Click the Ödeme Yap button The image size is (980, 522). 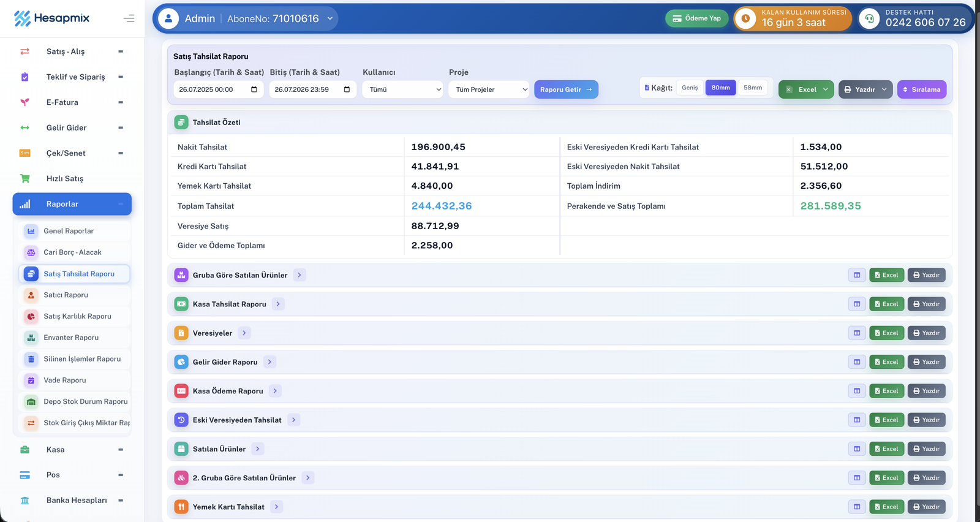(x=697, y=18)
